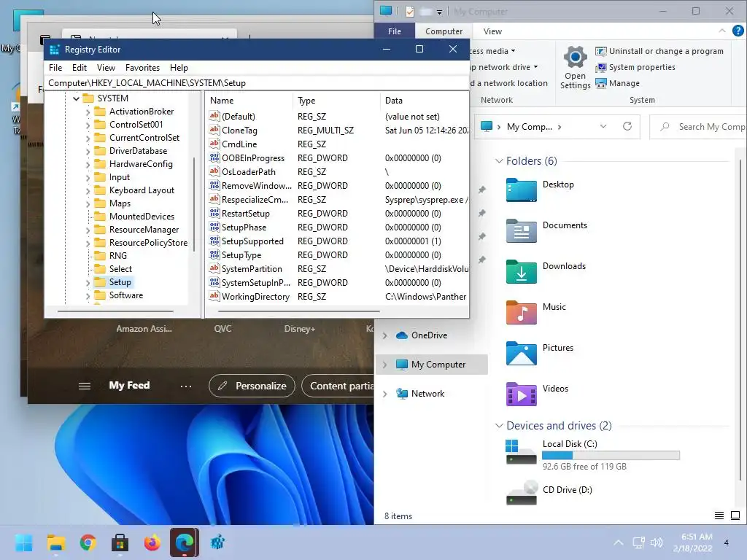Open the Explorer File tab
The width and height of the screenshot is (747, 560).
tap(395, 31)
